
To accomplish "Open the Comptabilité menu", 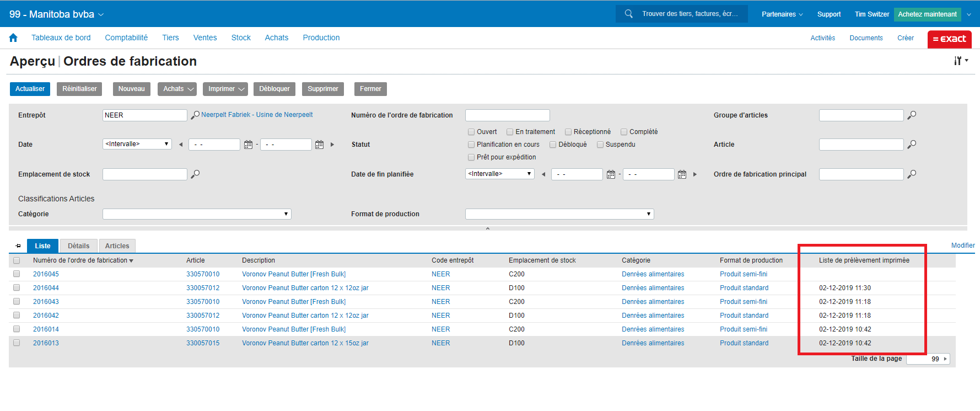I will tap(126, 38).
